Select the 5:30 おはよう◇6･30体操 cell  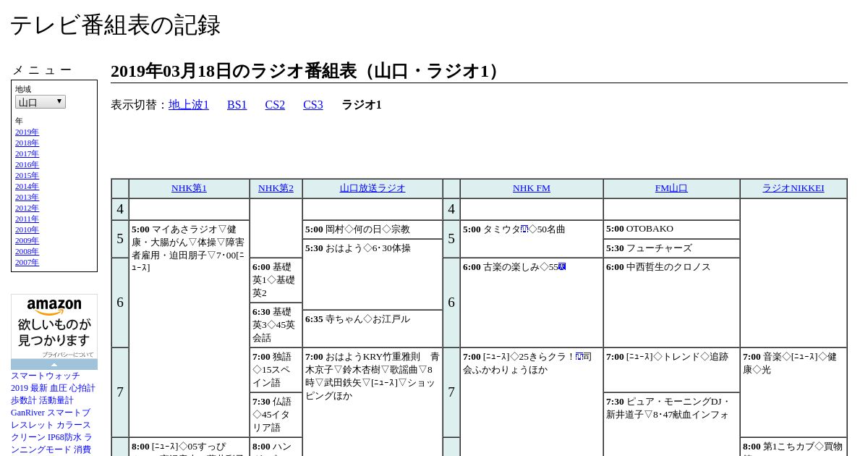pyautogui.click(x=373, y=274)
